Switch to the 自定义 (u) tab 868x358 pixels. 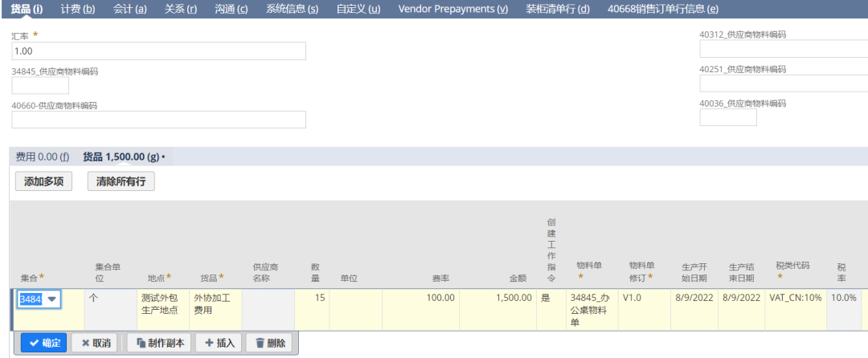[358, 9]
